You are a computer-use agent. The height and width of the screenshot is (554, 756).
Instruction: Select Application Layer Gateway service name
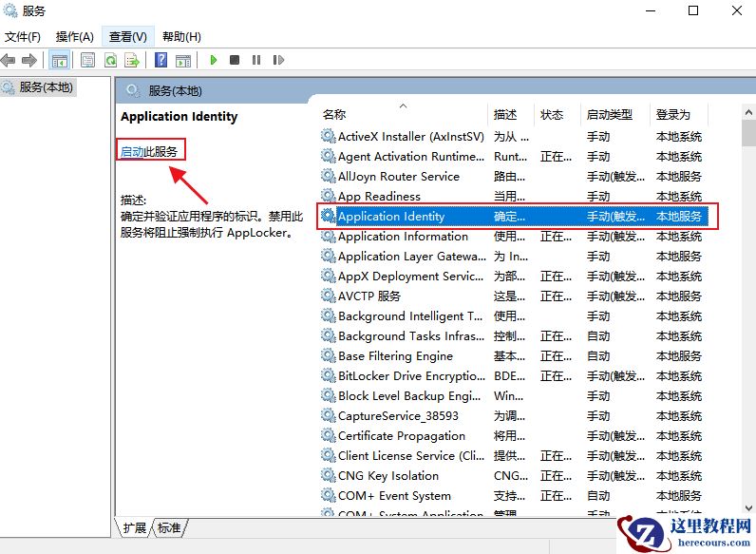pos(412,257)
